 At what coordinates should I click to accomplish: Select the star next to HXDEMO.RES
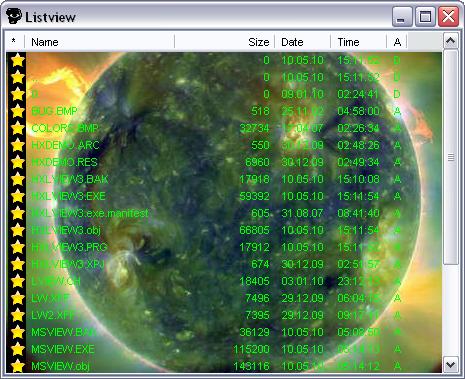(18, 162)
